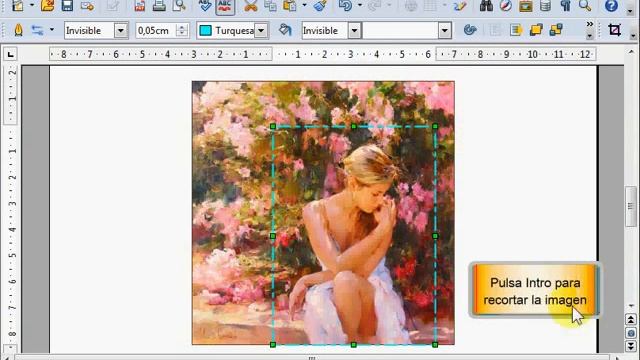Click the Open file folder icon

coord(47,5)
